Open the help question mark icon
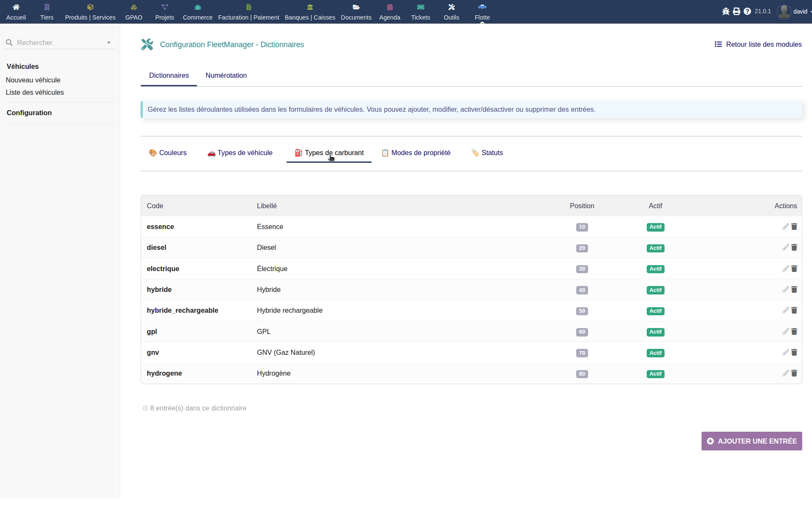Screen dimensions: 812x515 click(747, 11)
